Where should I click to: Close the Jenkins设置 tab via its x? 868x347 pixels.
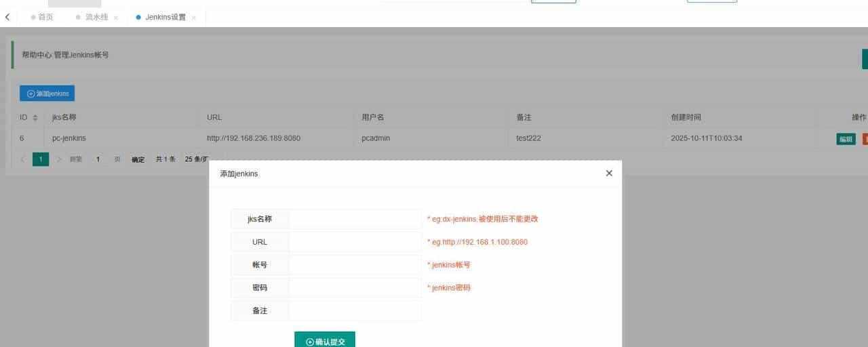(x=194, y=18)
